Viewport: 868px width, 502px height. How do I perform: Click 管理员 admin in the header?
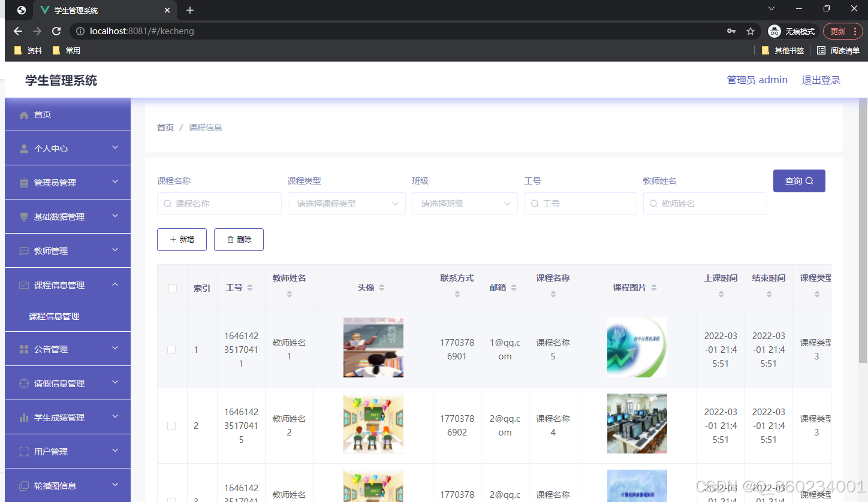click(x=757, y=80)
